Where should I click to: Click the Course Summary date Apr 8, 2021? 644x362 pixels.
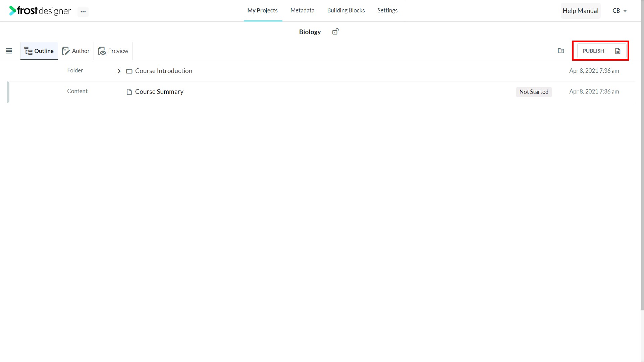[x=594, y=92]
